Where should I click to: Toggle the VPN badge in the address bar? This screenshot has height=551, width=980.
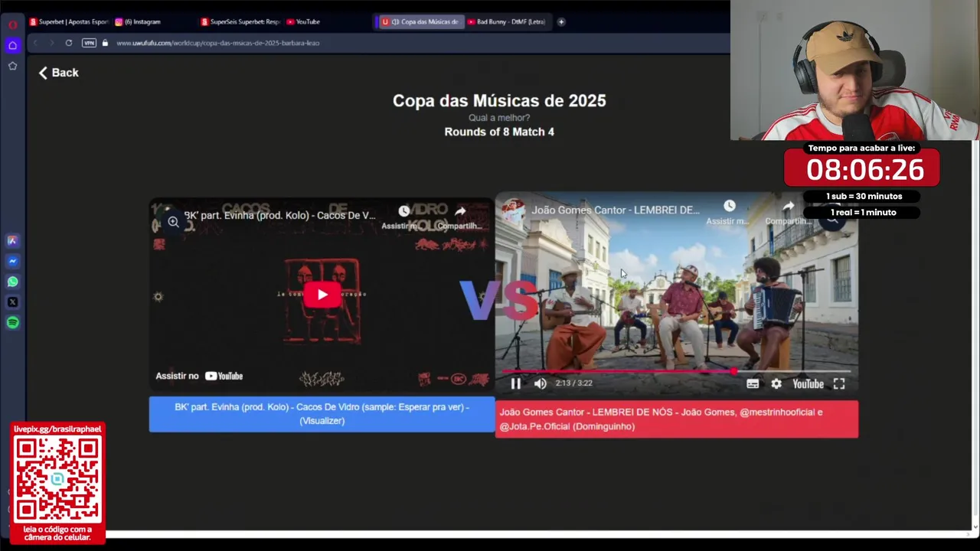pyautogui.click(x=89, y=43)
